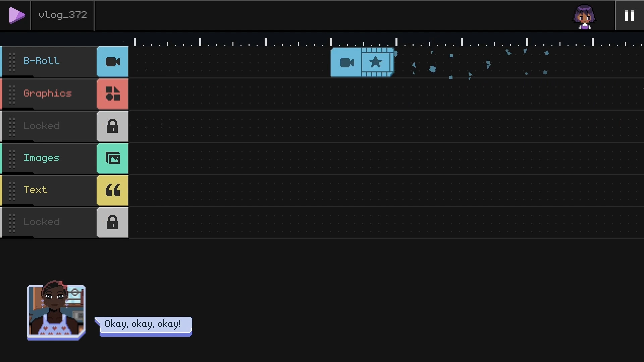The width and height of the screenshot is (644, 362).
Task: Click the camera clip on timeline
Action: [346, 63]
